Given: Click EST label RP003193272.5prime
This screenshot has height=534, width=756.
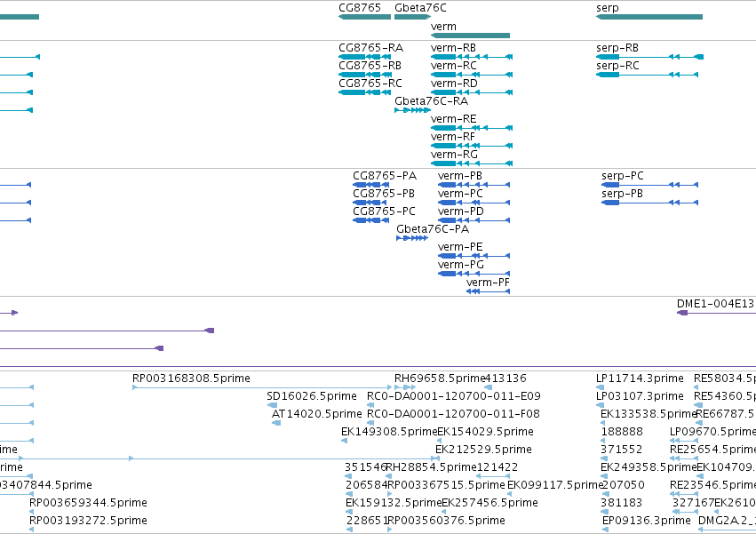Looking at the screenshot, I should point(88,521).
